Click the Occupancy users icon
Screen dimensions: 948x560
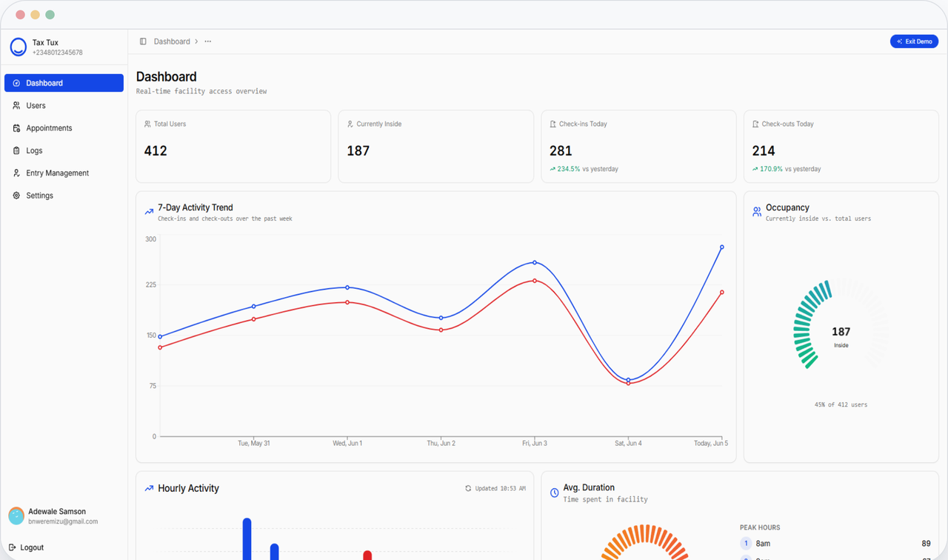pos(757,212)
